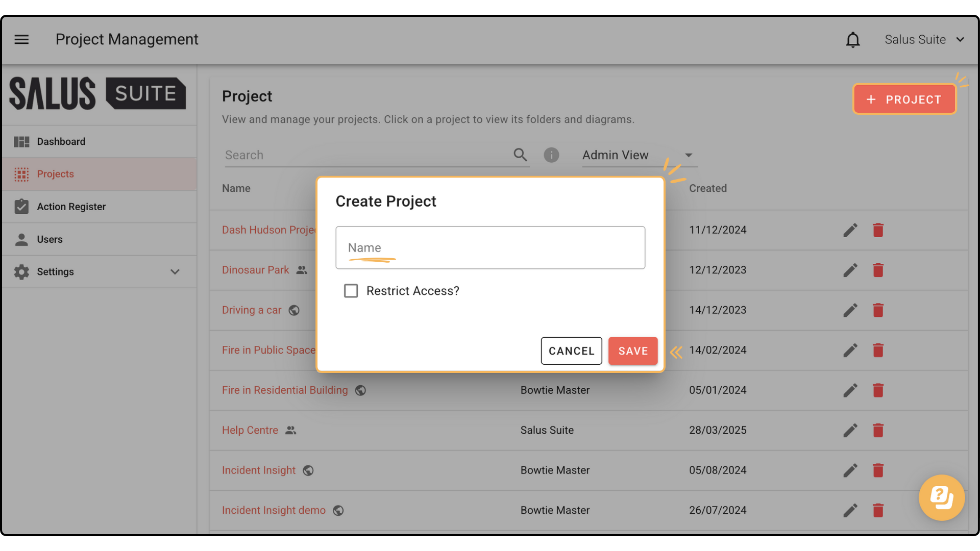Click the search magnifier icon

(520, 155)
